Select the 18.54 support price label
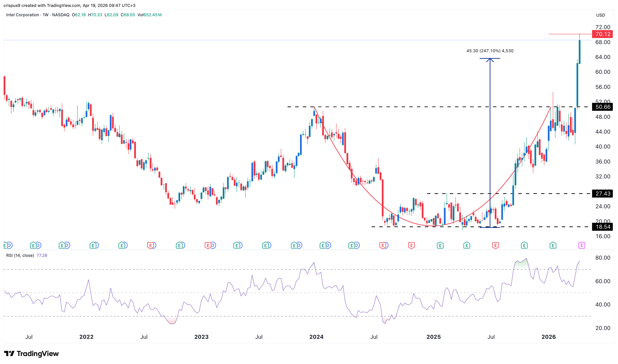Image resolution: width=618 pixels, height=364 pixels. [x=602, y=227]
